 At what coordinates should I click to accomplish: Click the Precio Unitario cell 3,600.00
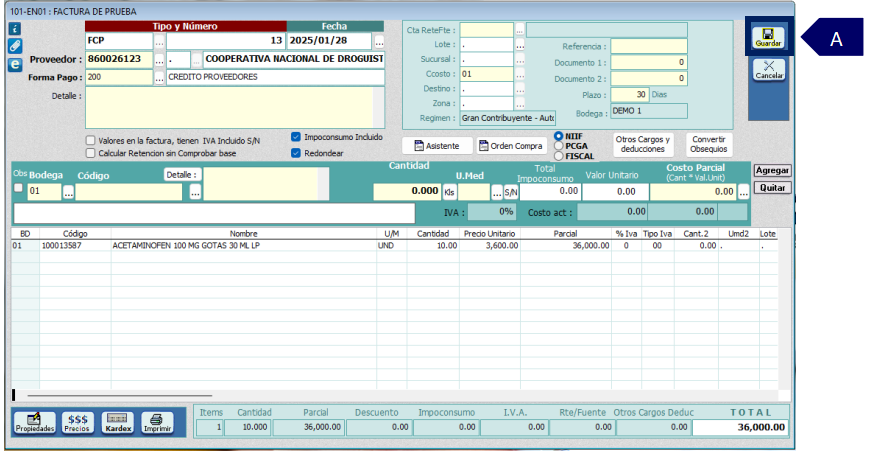[490, 245]
